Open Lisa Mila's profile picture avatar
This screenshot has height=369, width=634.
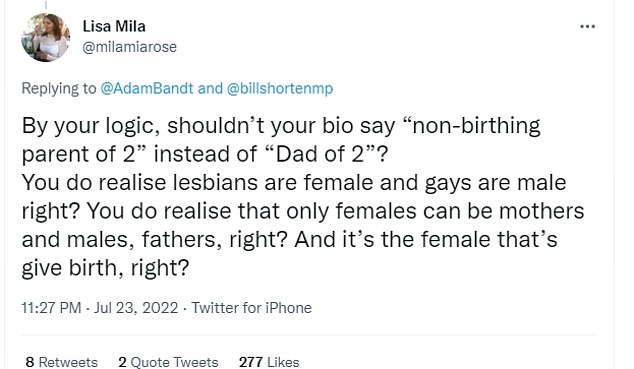[46, 37]
